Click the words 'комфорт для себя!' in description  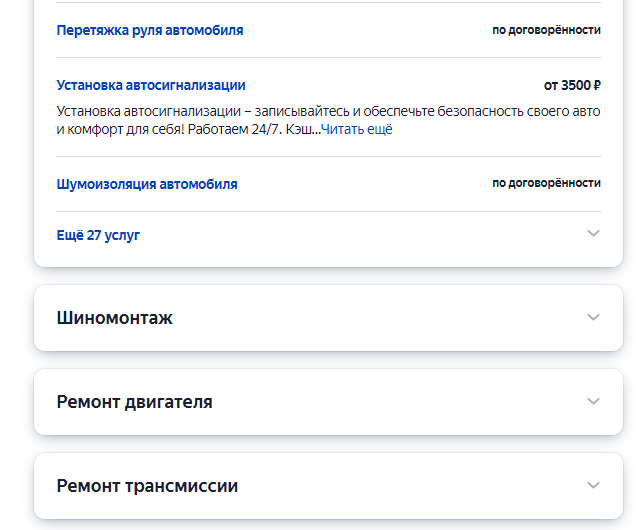coord(124,129)
